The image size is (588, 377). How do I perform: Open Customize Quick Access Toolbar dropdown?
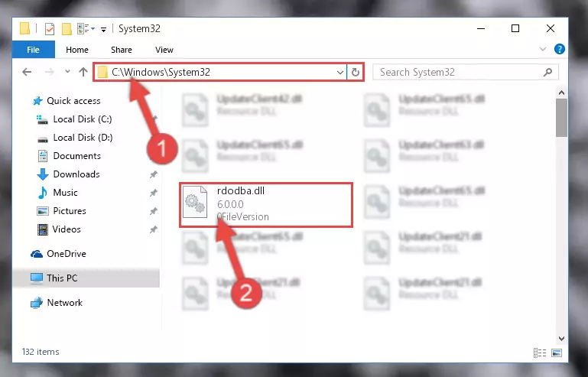coord(103,29)
